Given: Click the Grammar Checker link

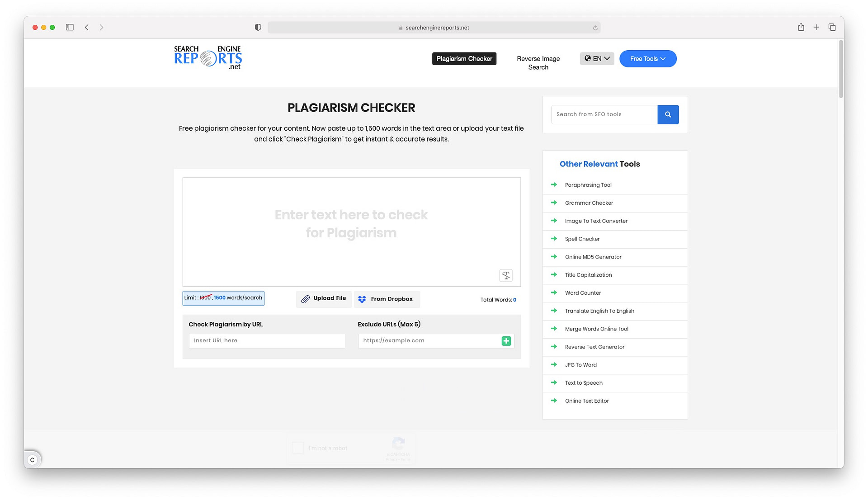Looking at the screenshot, I should (x=589, y=203).
